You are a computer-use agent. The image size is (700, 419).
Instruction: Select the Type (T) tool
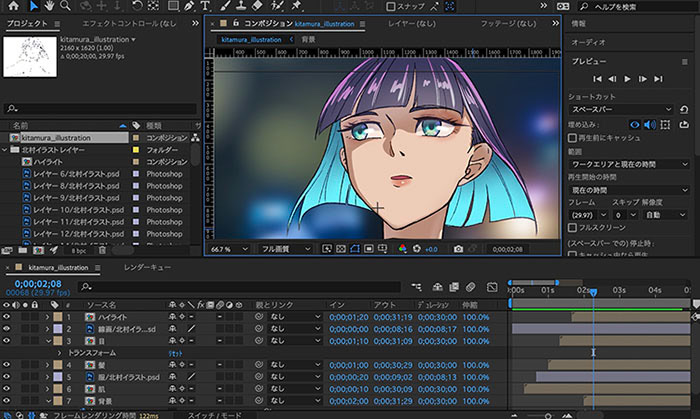coord(204,6)
